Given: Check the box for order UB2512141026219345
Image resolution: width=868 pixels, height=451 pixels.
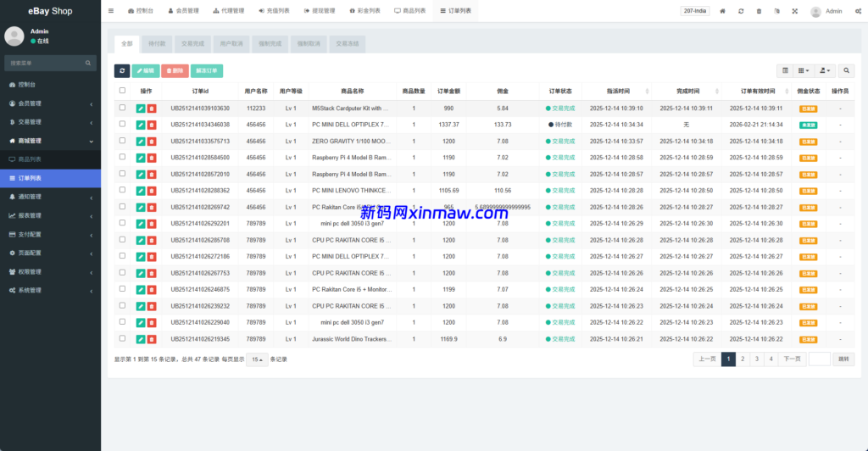Looking at the screenshot, I should pos(122,338).
